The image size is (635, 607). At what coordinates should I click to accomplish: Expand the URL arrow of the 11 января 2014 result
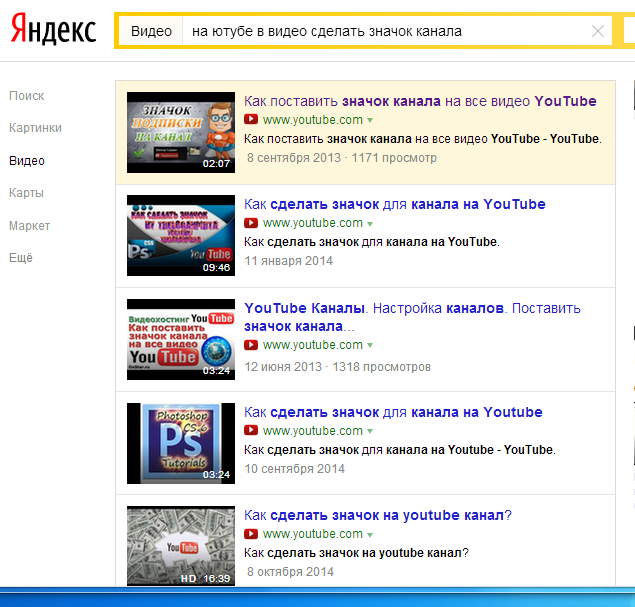tap(370, 224)
